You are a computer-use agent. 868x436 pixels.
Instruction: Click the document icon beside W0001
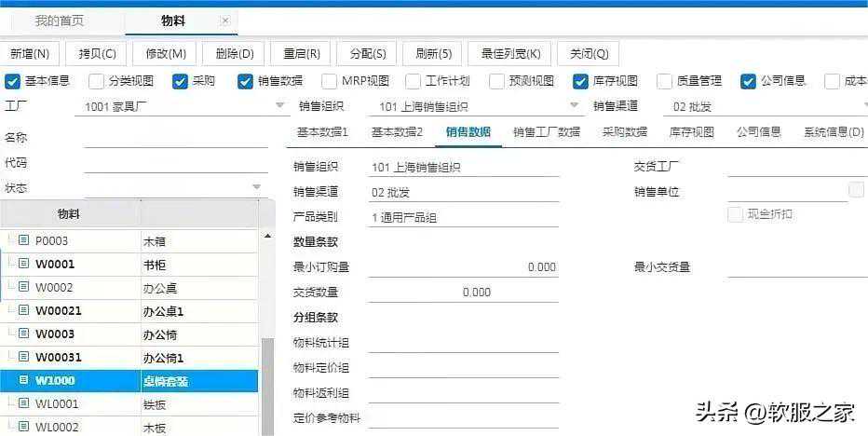(x=24, y=264)
